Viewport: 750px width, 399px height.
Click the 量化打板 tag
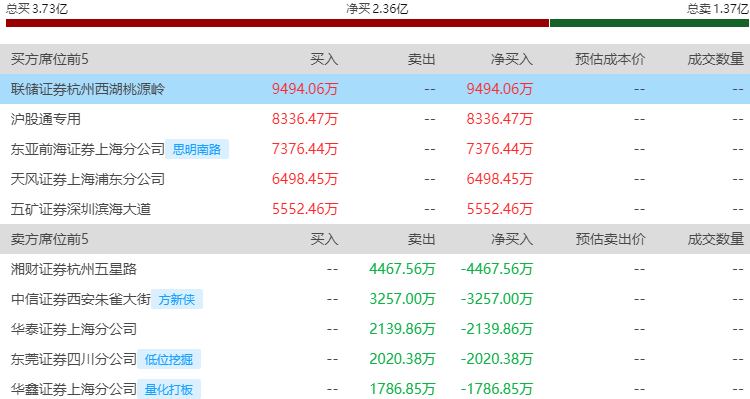click(169, 389)
